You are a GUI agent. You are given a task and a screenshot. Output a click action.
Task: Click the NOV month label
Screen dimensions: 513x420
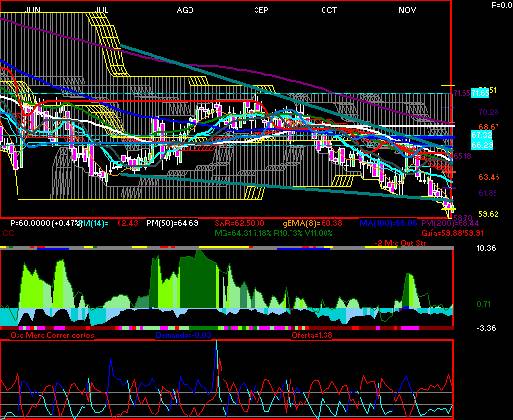pyautogui.click(x=407, y=10)
